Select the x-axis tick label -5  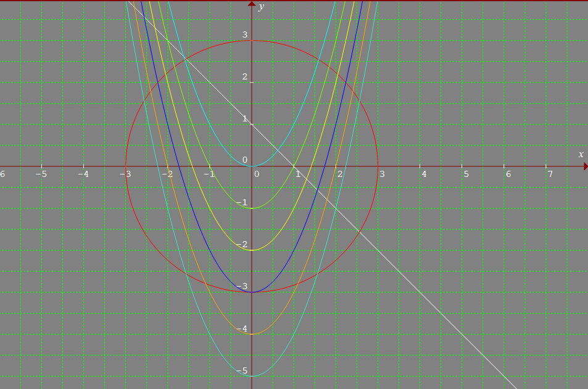(x=41, y=174)
